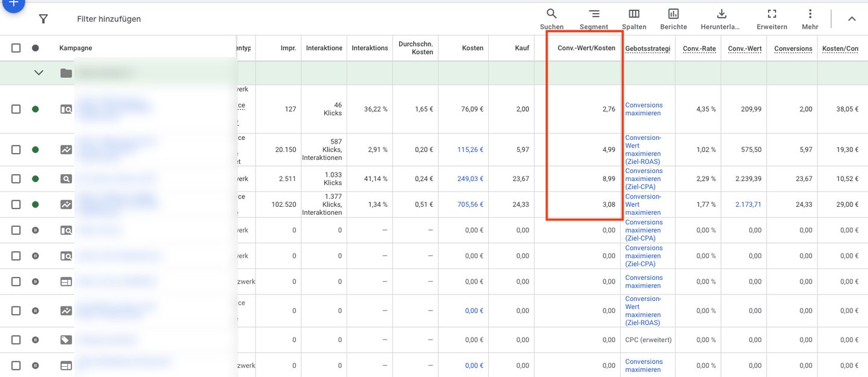
Task: Open the 249,03 € cost link
Action: [x=470, y=179]
